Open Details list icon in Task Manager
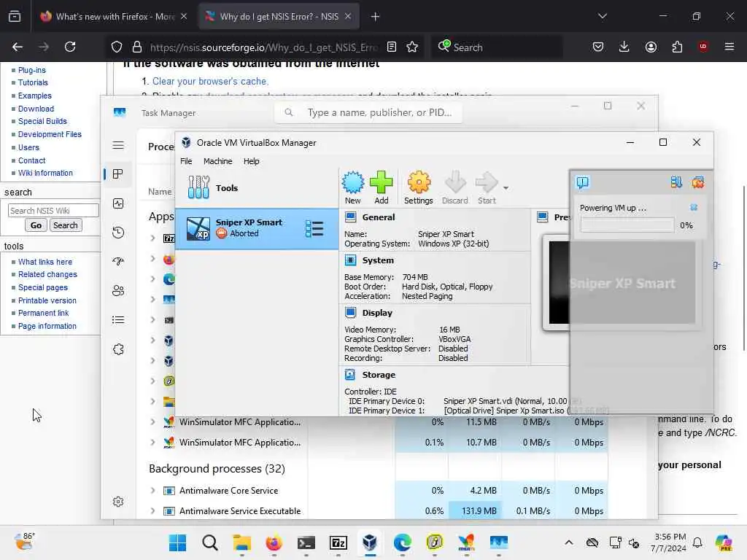Viewport: 747px width, 560px height. pos(118,319)
